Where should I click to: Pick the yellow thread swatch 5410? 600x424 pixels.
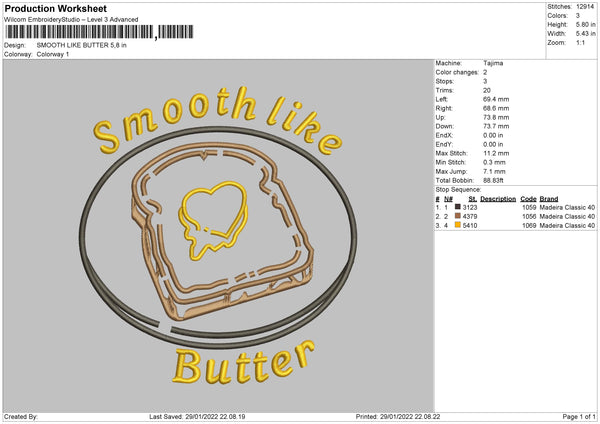tap(457, 225)
